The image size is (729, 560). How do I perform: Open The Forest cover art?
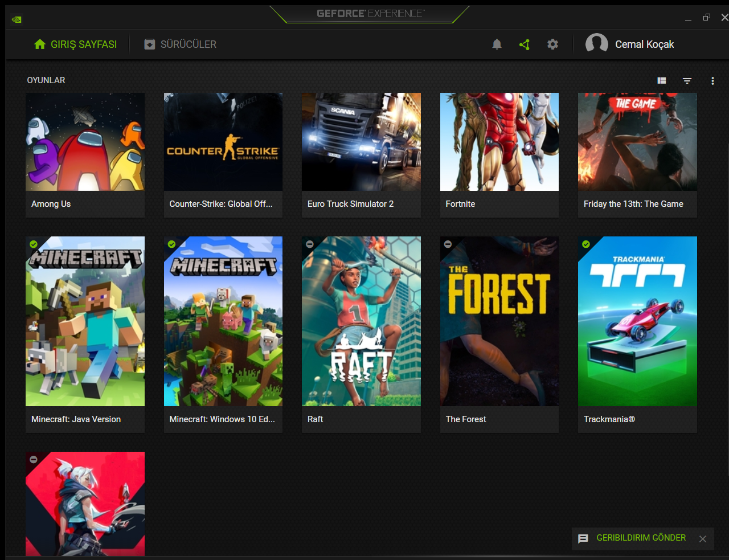tap(499, 321)
